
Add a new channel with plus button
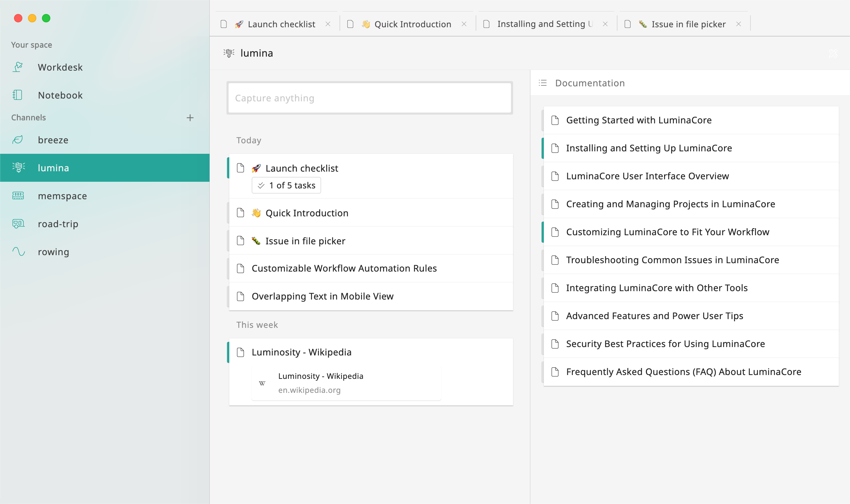[x=190, y=118]
